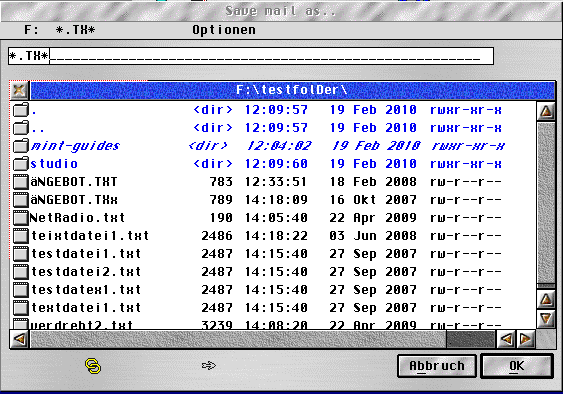Viewport: 563px width, 394px height.
Task: Open the F: drive menu
Action: click(31, 29)
